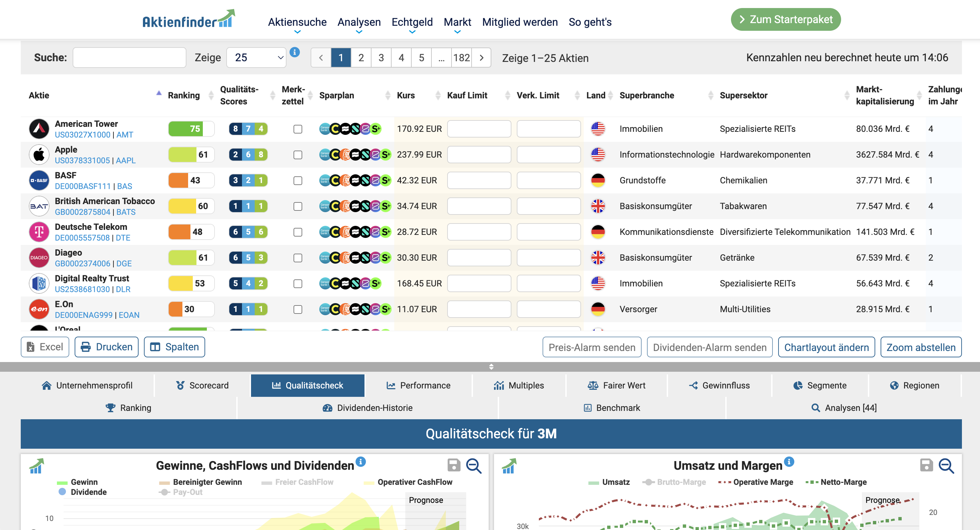Check Merkzettel box for Diageo

pos(298,258)
